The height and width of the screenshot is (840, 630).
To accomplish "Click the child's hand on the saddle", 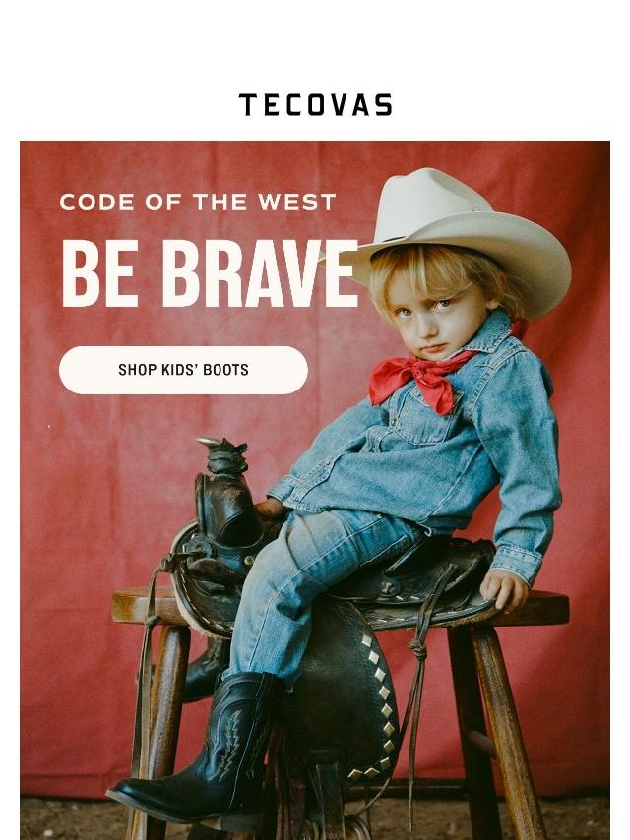I will 504,589.
